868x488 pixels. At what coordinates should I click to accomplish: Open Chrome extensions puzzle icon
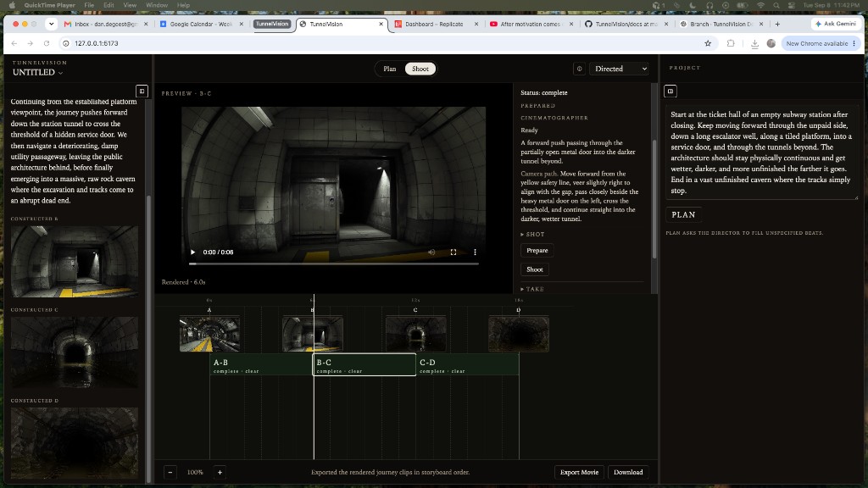[731, 43]
